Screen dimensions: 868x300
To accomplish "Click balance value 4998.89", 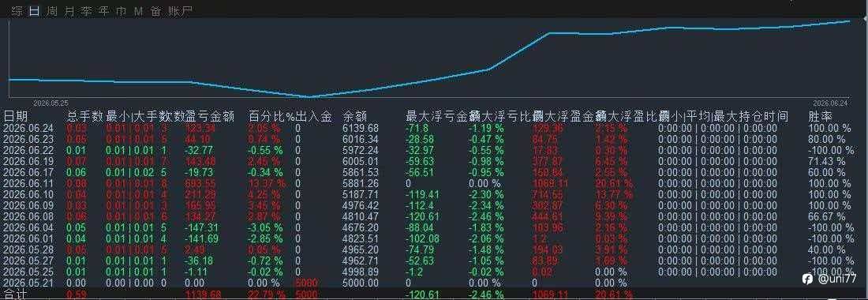I will click(x=361, y=272).
